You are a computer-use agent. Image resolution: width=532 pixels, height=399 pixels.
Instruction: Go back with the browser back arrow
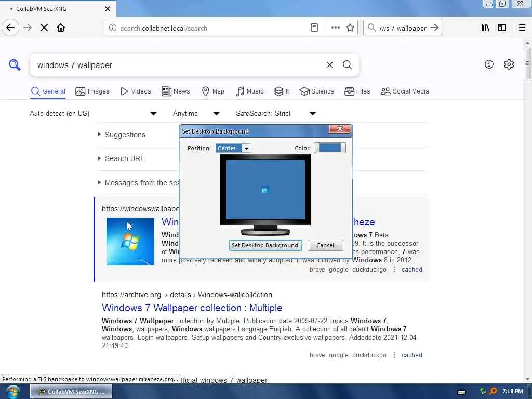point(10,28)
